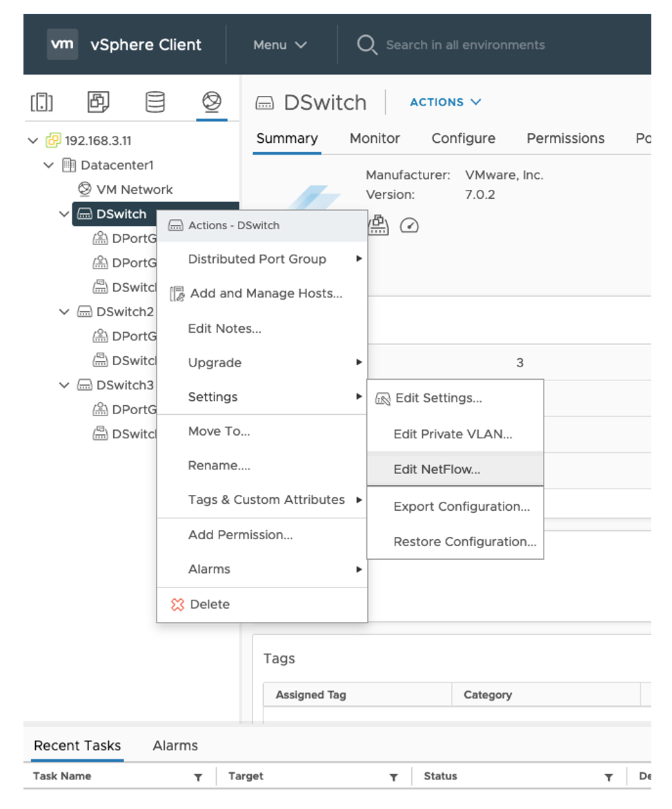Filter the Target column
This screenshot has width=672, height=809.
click(393, 777)
